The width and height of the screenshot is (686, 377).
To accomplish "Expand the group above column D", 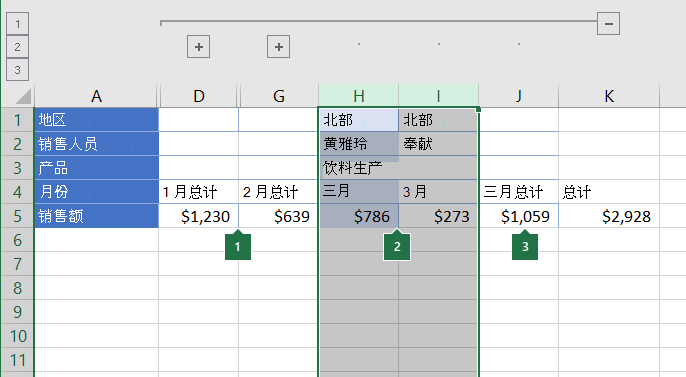I will pyautogui.click(x=199, y=47).
